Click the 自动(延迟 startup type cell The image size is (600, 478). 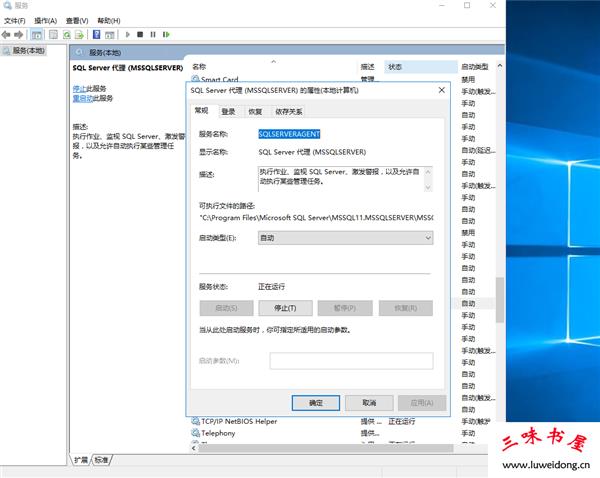tap(478, 150)
